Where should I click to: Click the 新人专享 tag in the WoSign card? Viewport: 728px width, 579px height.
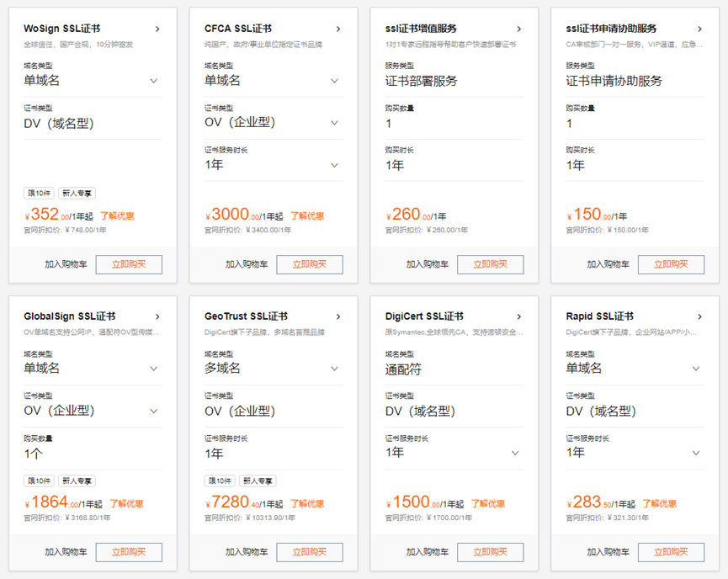point(77,194)
